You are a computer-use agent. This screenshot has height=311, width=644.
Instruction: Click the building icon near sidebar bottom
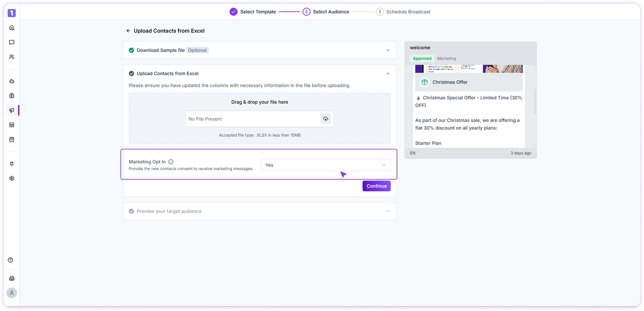[12, 278]
